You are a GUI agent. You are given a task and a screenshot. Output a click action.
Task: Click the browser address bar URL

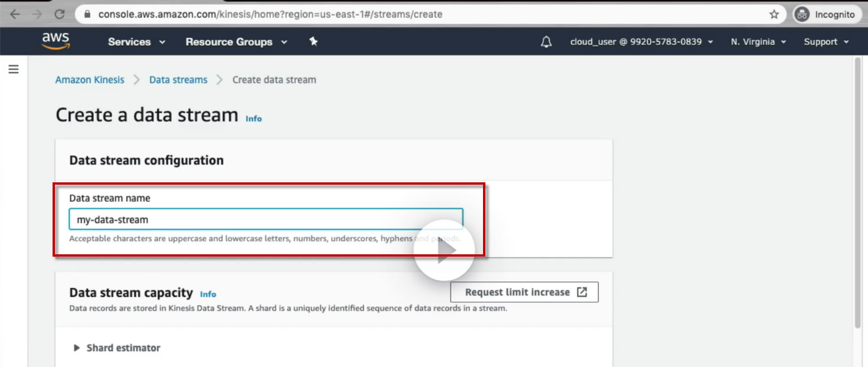[x=270, y=14]
